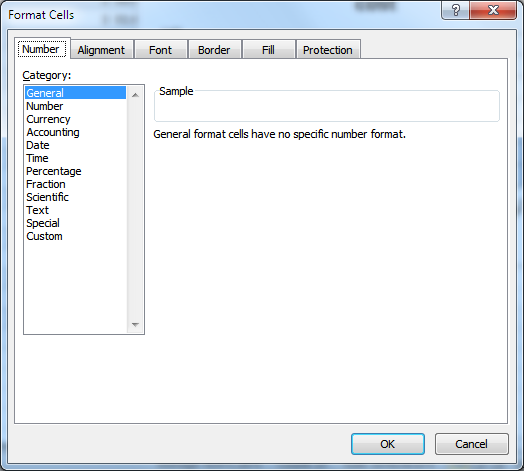The height and width of the screenshot is (471, 524).
Task: Open the Font tab
Action: pos(160,50)
